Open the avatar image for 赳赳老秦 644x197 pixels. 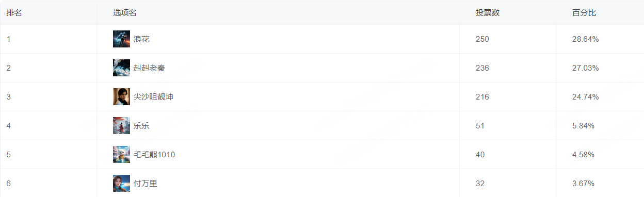tap(121, 68)
